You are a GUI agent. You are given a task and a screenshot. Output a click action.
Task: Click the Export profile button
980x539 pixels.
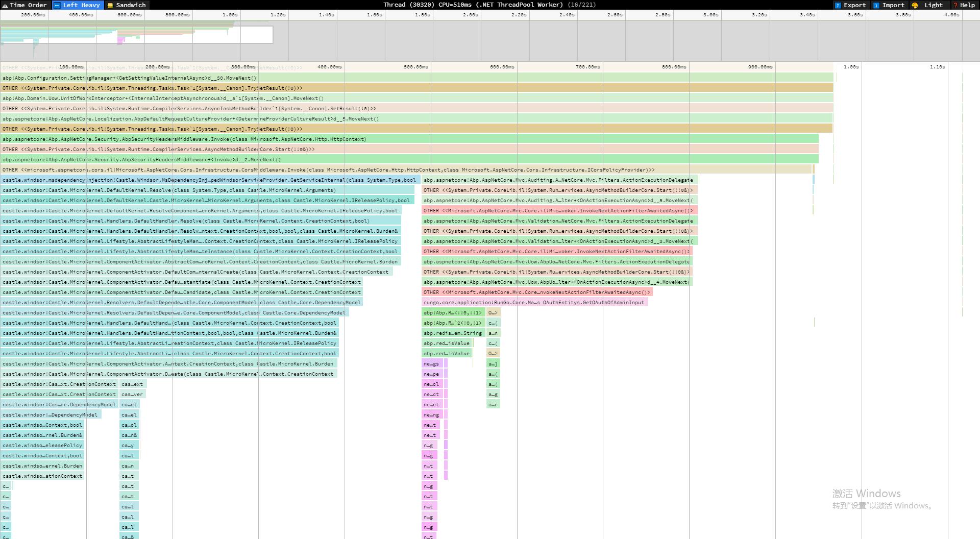tap(850, 5)
